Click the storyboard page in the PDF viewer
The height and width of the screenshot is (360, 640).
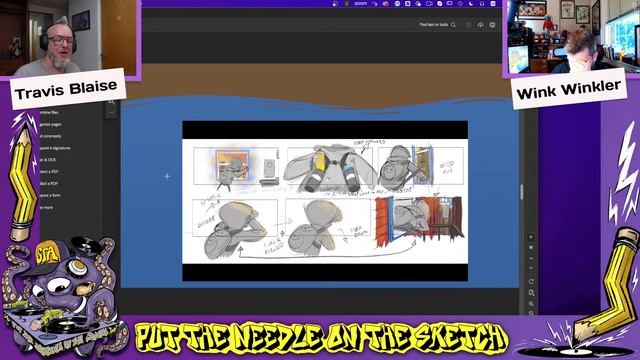pyautogui.click(x=325, y=201)
